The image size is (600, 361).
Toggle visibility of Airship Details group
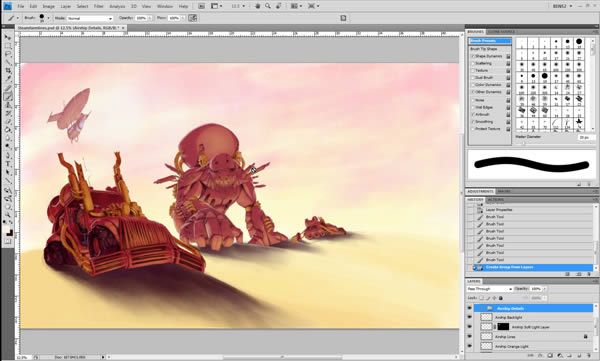tap(470, 308)
